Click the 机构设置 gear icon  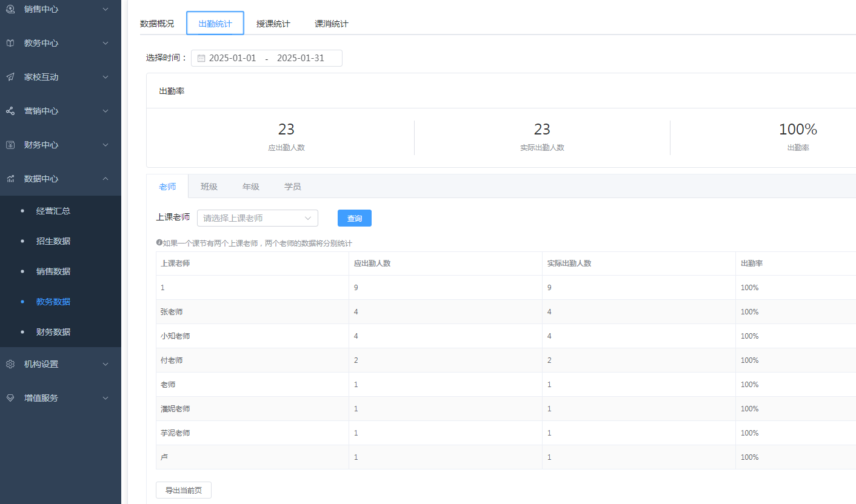[x=10, y=364]
